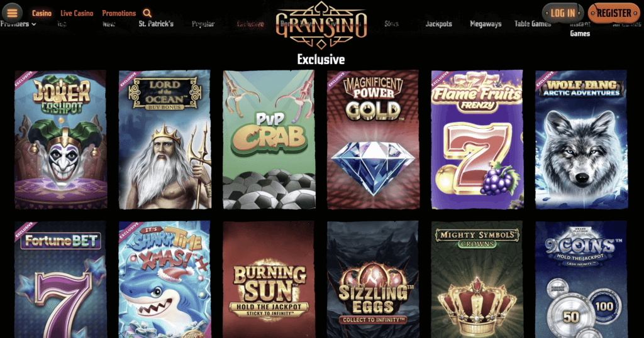Open the Joker Cashpot game
Image resolution: width=644 pixels, height=338 pixels.
coord(61,139)
